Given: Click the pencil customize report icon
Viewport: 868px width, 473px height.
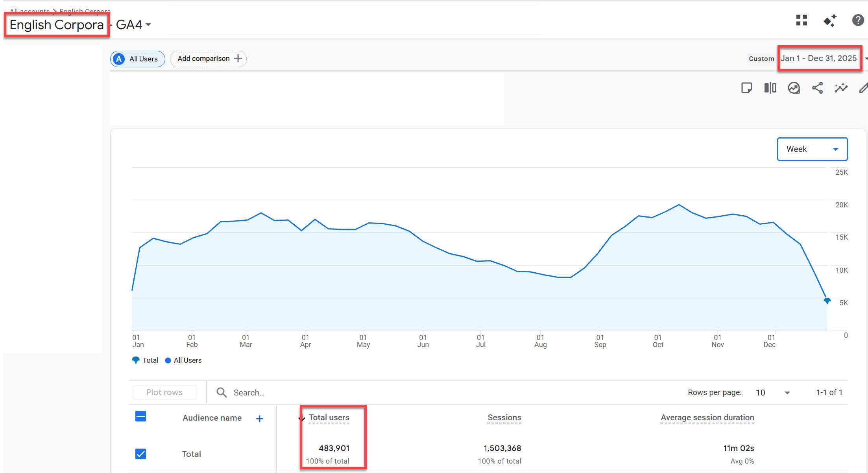Looking at the screenshot, I should [863, 88].
